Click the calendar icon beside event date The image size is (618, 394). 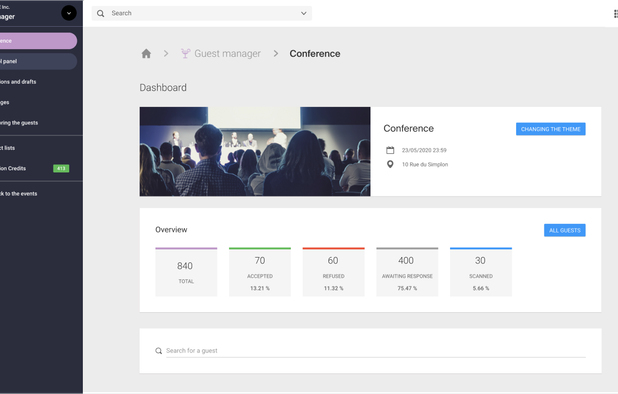click(x=390, y=150)
